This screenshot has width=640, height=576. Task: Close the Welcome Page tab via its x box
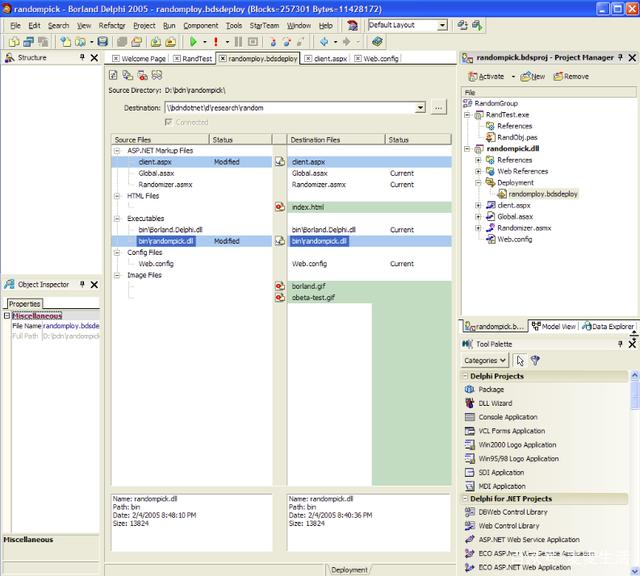click(x=116, y=59)
